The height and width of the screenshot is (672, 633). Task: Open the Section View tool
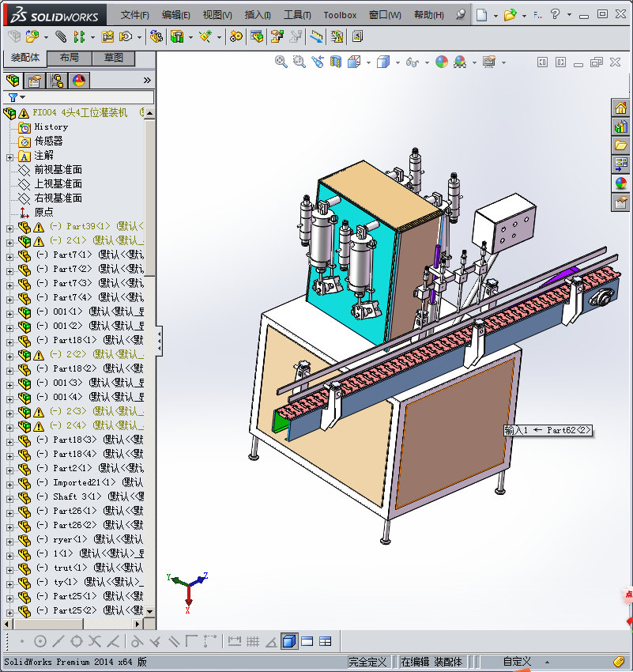[x=336, y=62]
